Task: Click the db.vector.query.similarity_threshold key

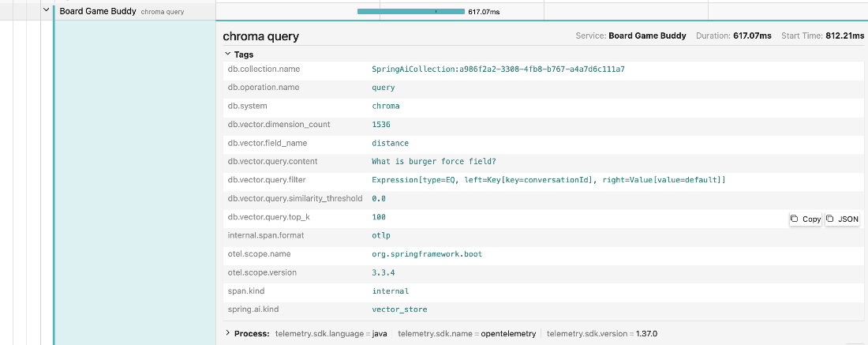Action: (x=295, y=198)
